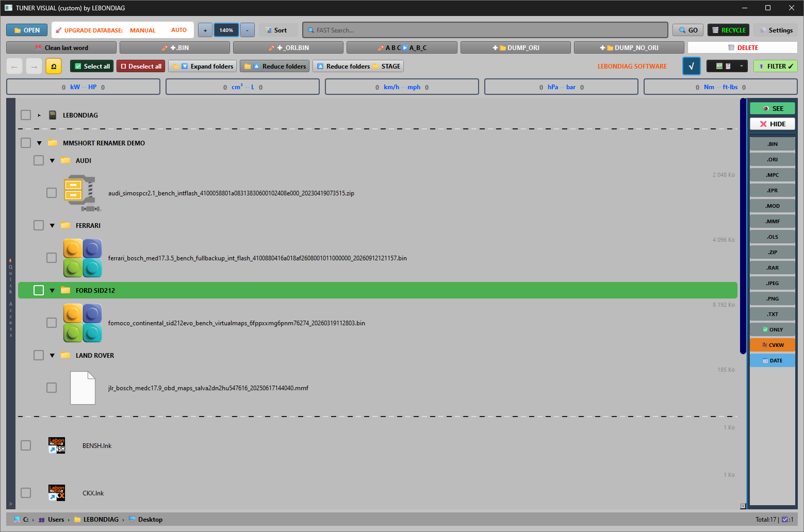Image resolution: width=804 pixels, height=532 pixels.
Task: Check the LEBONDIAG row checkbox
Action: (x=26, y=115)
